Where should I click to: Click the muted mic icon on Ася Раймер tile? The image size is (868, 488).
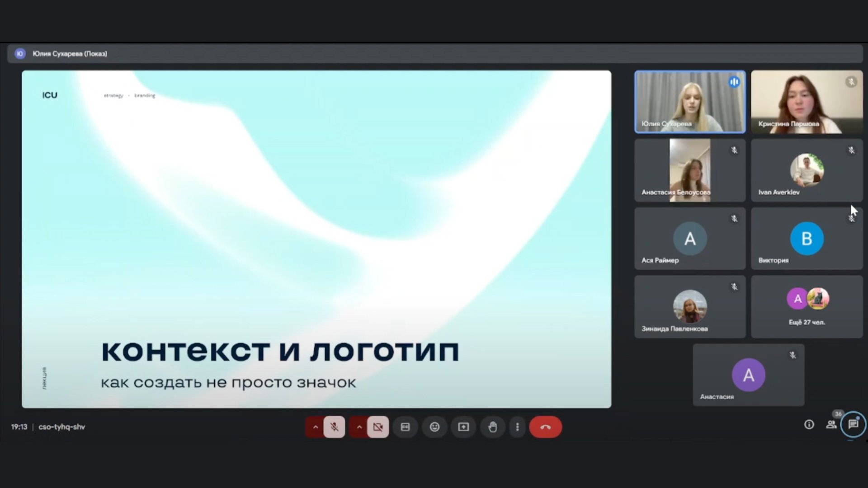tap(734, 219)
